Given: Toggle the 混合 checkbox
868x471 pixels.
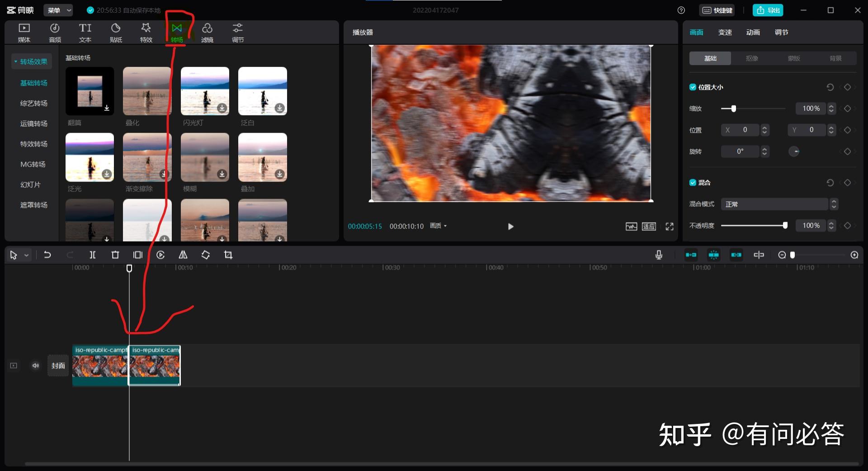Looking at the screenshot, I should tap(693, 182).
